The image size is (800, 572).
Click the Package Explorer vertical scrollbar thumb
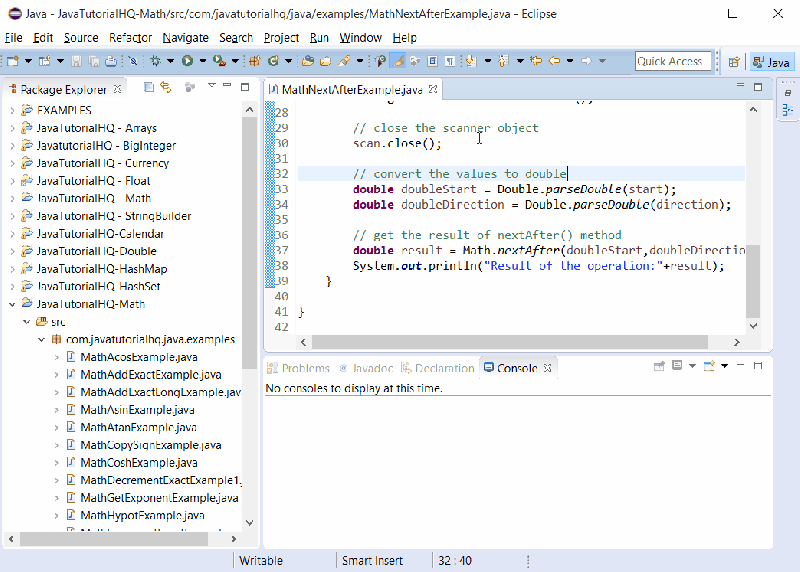(249, 243)
